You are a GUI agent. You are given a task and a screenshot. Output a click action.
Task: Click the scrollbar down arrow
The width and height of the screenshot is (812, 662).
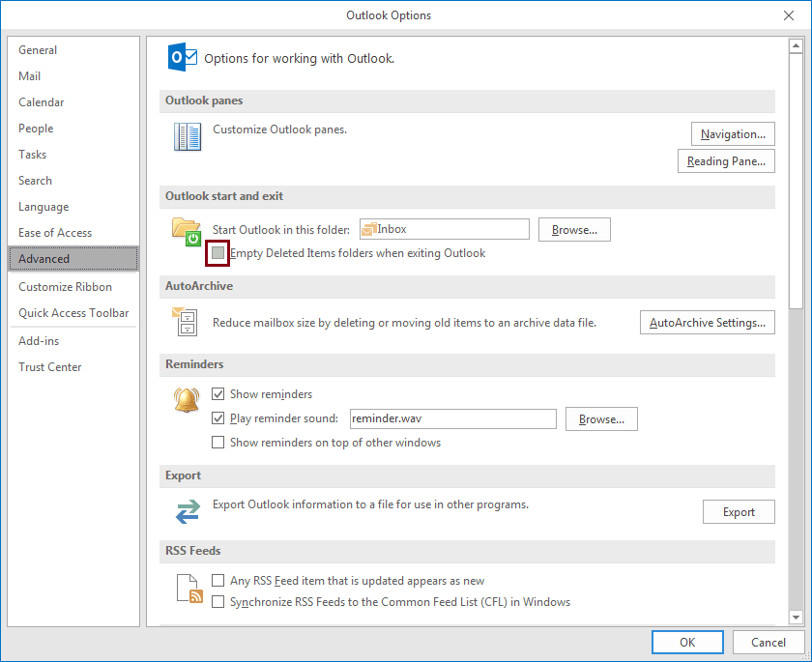(x=796, y=617)
